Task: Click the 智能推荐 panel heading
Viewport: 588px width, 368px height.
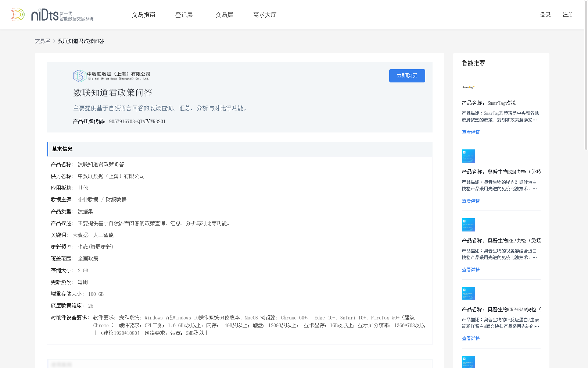Action: (x=474, y=63)
